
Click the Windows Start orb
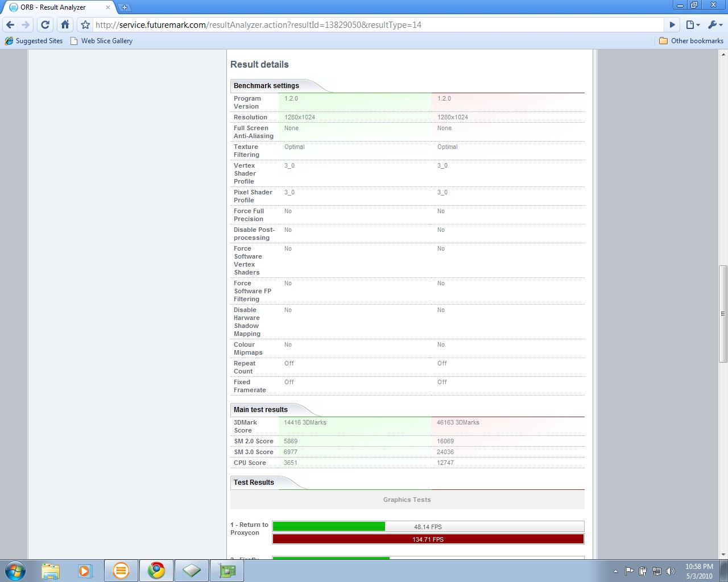point(15,571)
